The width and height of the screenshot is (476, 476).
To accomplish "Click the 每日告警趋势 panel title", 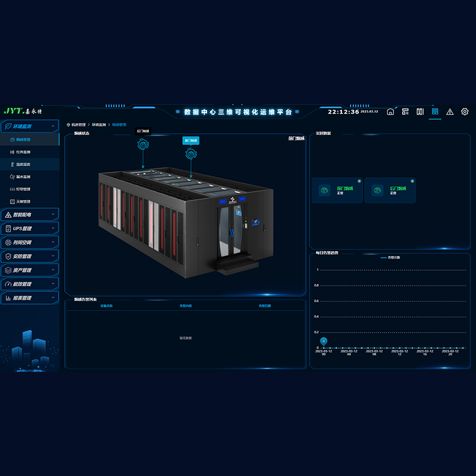I will point(327,253).
